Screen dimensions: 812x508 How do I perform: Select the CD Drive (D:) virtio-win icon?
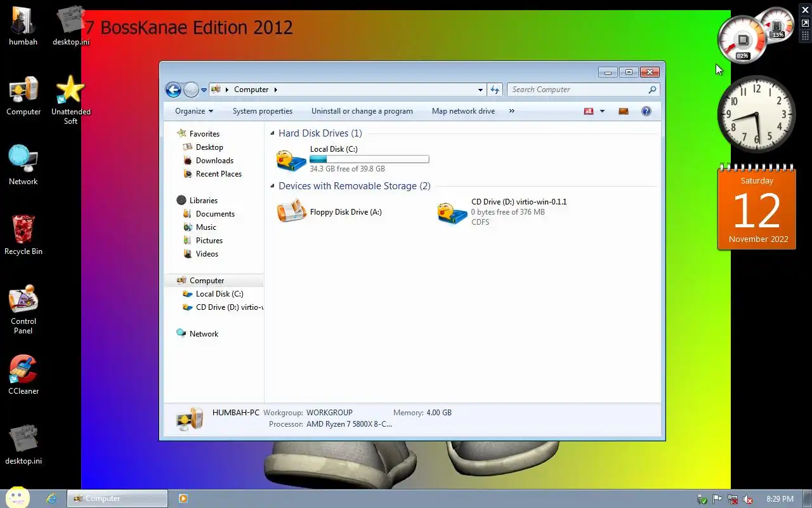(452, 212)
